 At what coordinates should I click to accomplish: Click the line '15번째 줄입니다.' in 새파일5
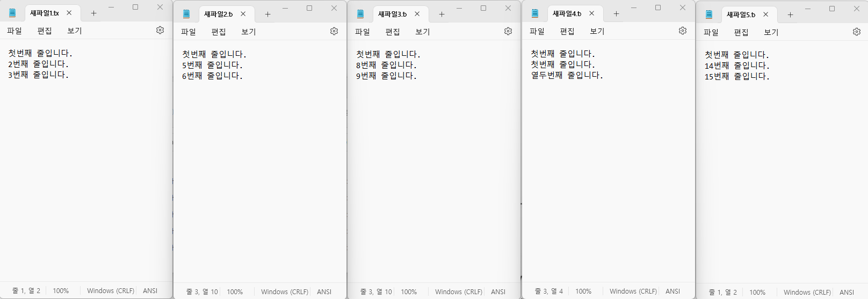tap(737, 76)
